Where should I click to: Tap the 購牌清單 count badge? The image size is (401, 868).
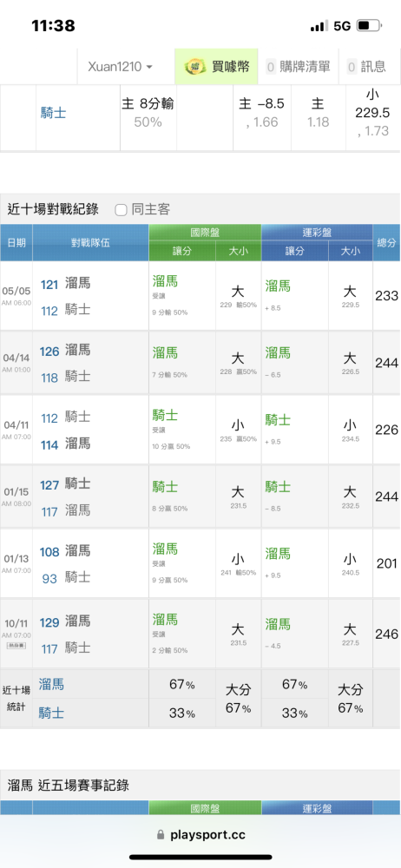point(271,67)
